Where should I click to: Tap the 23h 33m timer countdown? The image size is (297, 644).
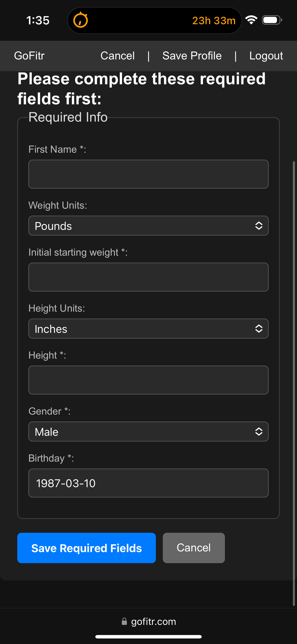pyautogui.click(x=214, y=20)
